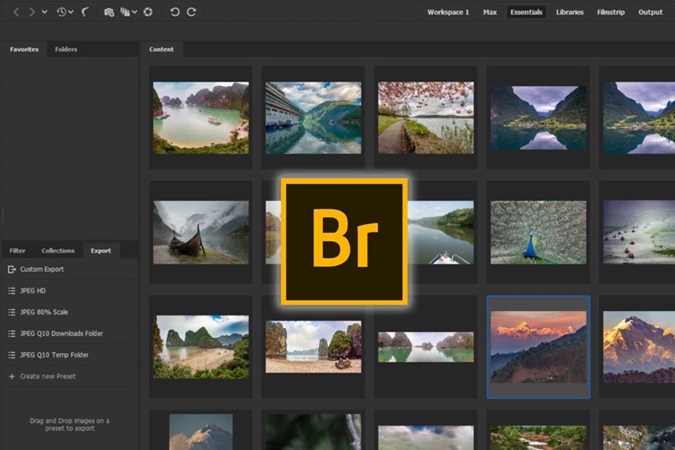Select JPEG Q10 Downloads Folder preset
The image size is (675, 450).
[69, 333]
